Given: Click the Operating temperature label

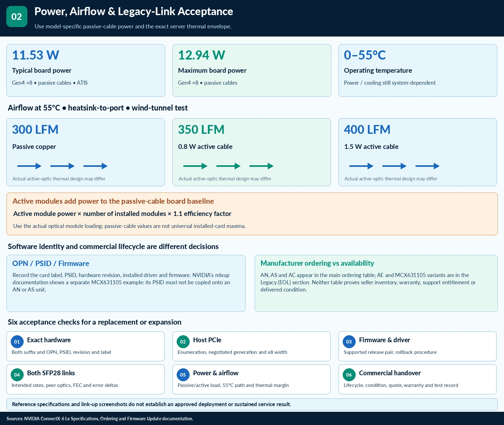Looking at the screenshot, I should (378, 71).
